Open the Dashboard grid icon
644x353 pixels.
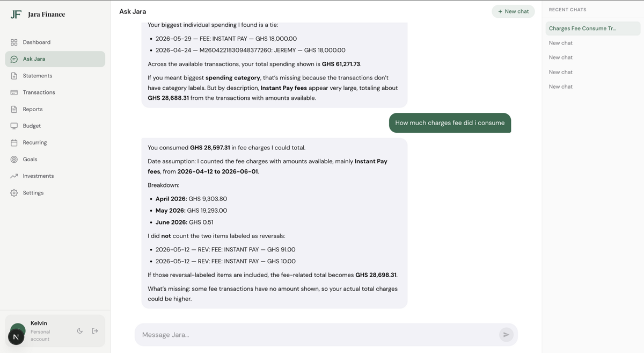(x=14, y=42)
